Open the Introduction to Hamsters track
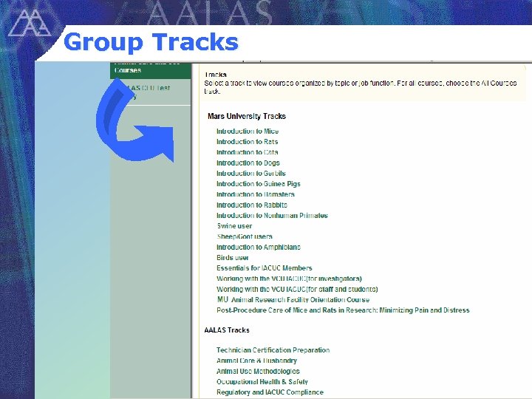This screenshot has width=532, height=399. coord(256,194)
